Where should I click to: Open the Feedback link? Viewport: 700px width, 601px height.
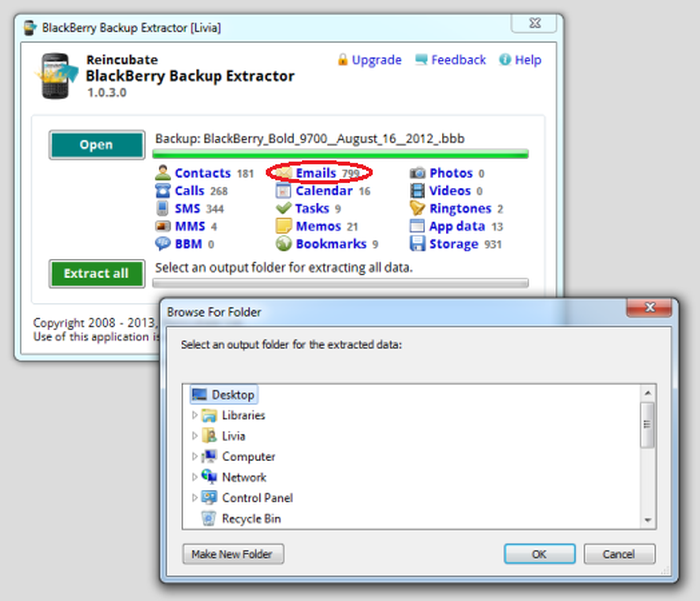click(458, 60)
